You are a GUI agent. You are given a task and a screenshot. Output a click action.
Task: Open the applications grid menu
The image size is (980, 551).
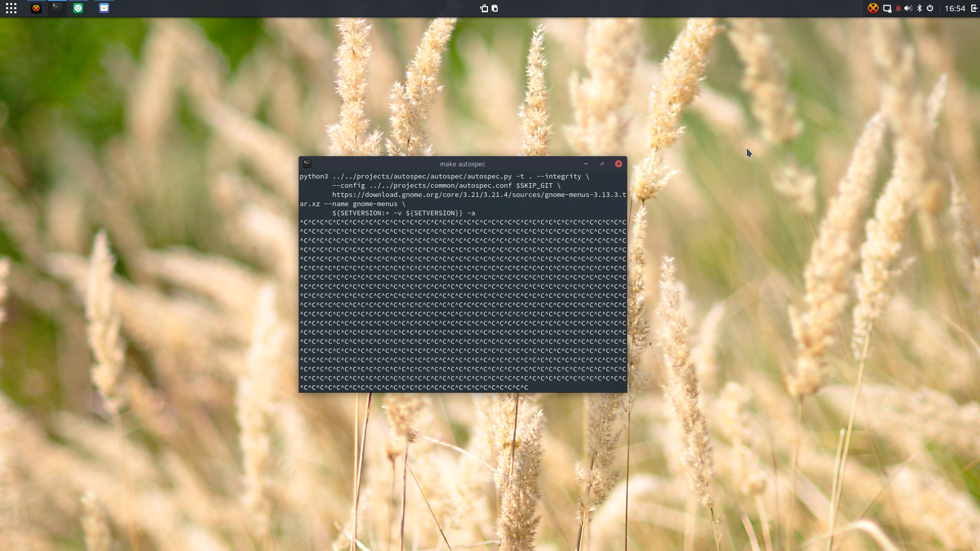[x=11, y=8]
